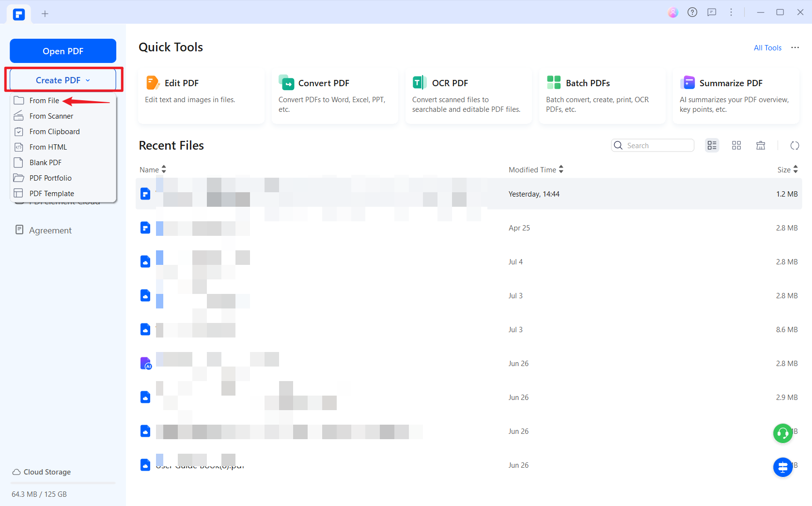Click the Open PDF button
812x506 pixels.
point(63,51)
